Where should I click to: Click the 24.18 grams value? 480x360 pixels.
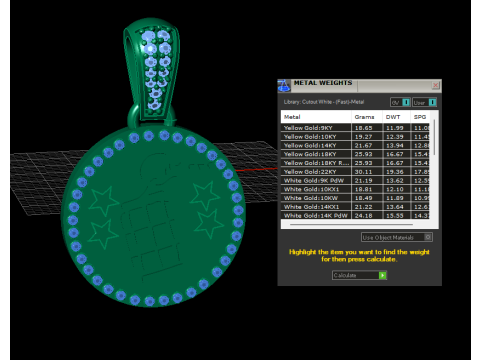coord(363,216)
